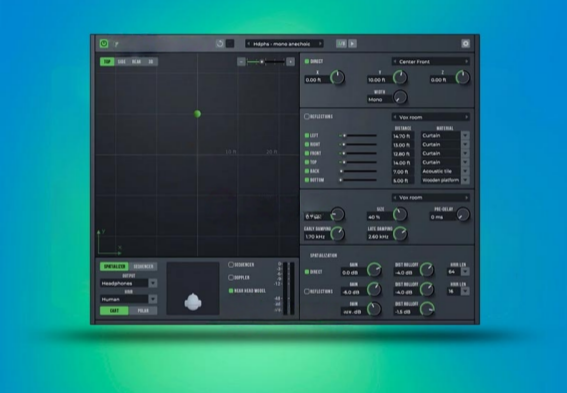Toggle the Near Head Model checkbox
Viewport: 567px width, 393px height.
coord(231,291)
